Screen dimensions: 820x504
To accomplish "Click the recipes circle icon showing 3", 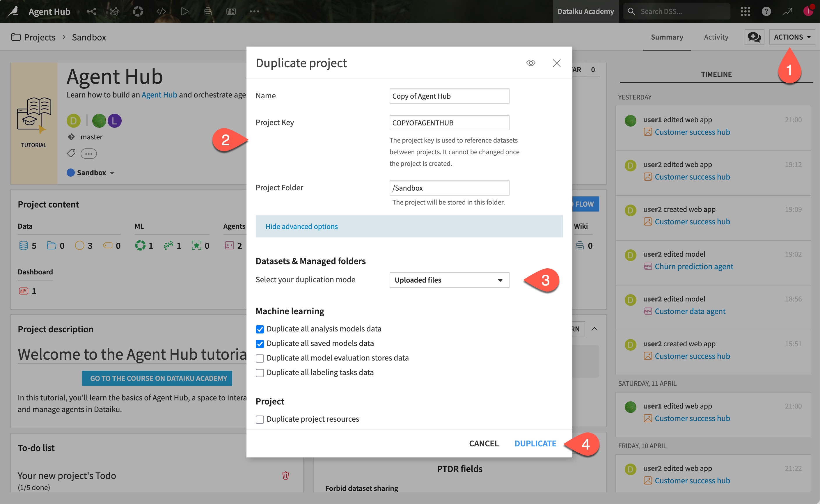I will coord(79,246).
